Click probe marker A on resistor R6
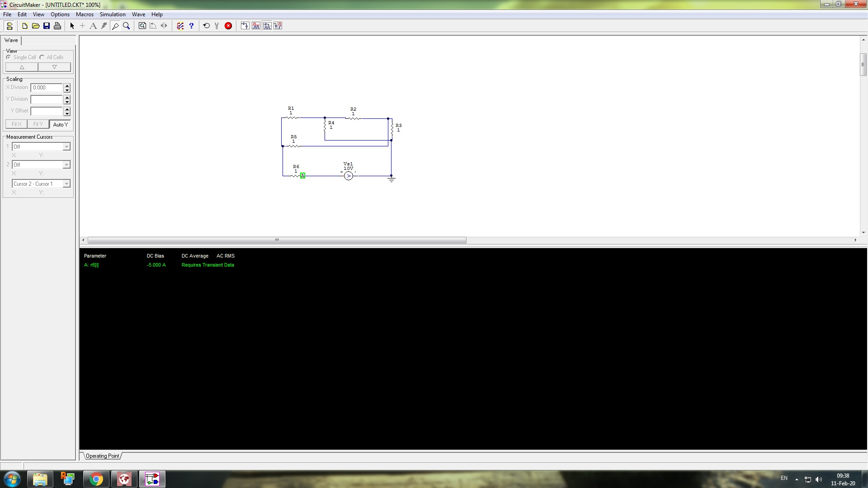The height and width of the screenshot is (488, 868). point(302,175)
